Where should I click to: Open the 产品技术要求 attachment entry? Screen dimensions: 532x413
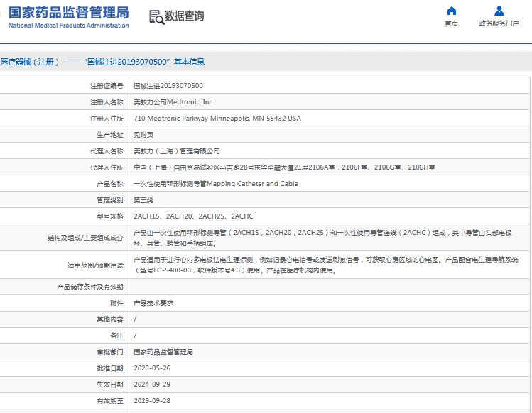coord(153,303)
